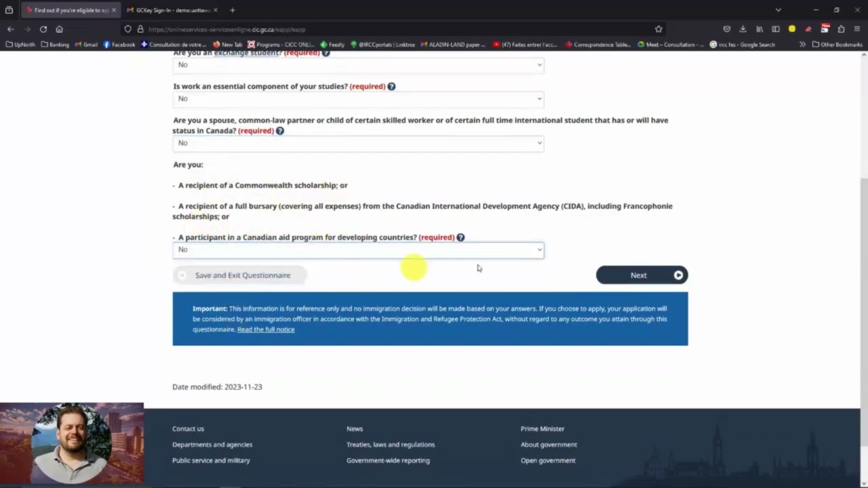
Task: Close the GCKey Sign-In tab
Action: click(216, 10)
